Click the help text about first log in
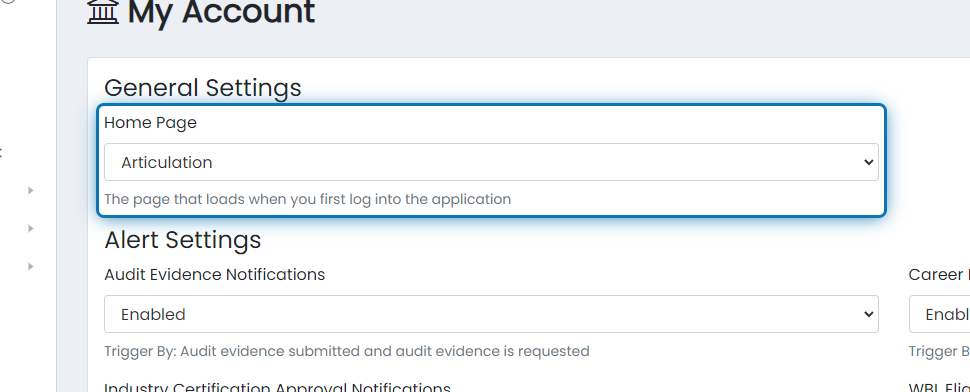This screenshot has width=970, height=392. pyautogui.click(x=307, y=199)
